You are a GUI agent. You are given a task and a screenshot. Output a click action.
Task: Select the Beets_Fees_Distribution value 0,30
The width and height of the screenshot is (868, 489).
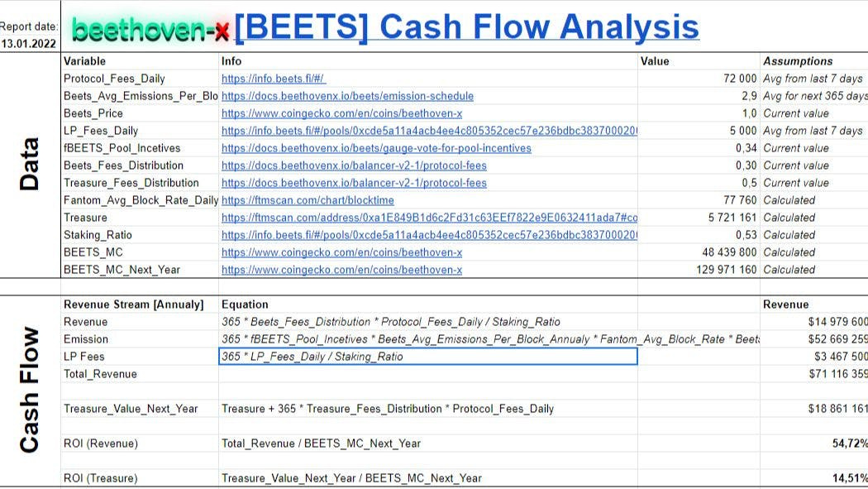coord(699,165)
